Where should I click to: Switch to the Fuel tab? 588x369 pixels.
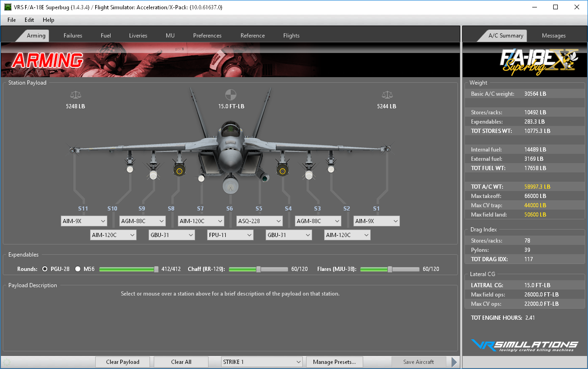[x=106, y=36]
